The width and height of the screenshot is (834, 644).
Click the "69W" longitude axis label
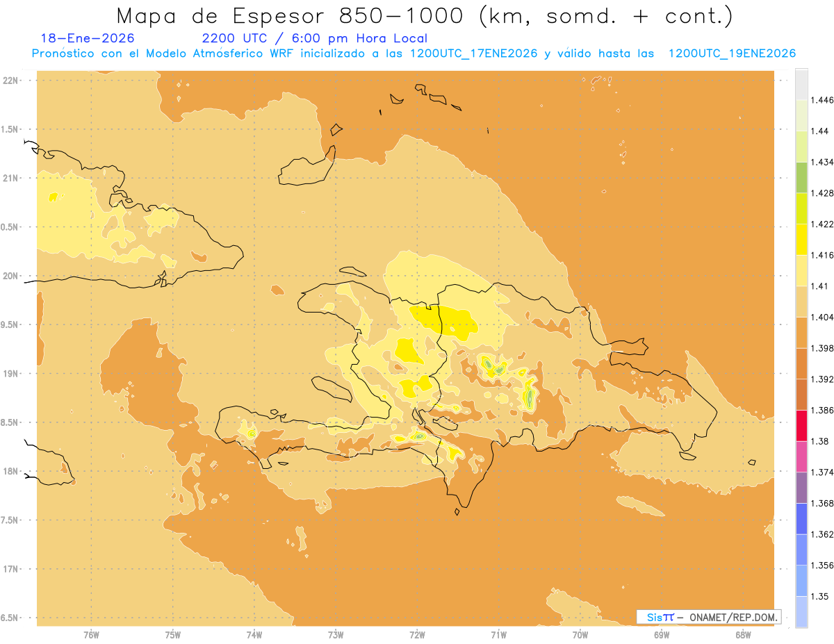(662, 634)
